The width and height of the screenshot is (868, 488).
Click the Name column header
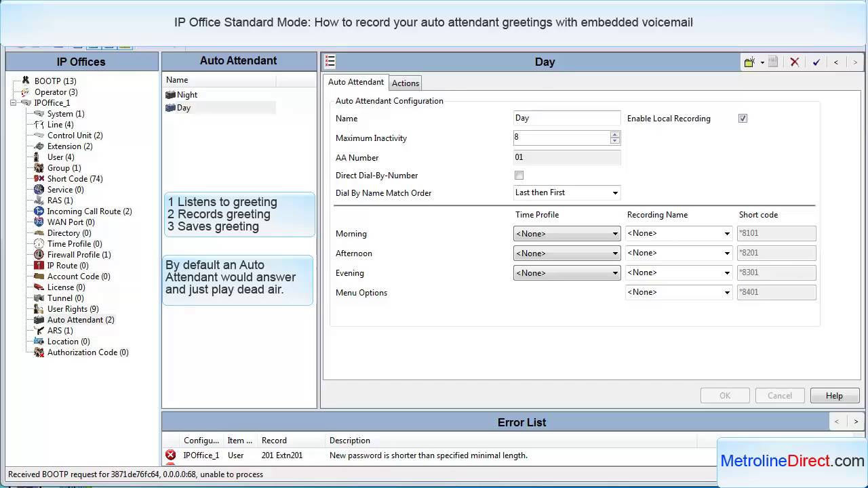pyautogui.click(x=219, y=80)
